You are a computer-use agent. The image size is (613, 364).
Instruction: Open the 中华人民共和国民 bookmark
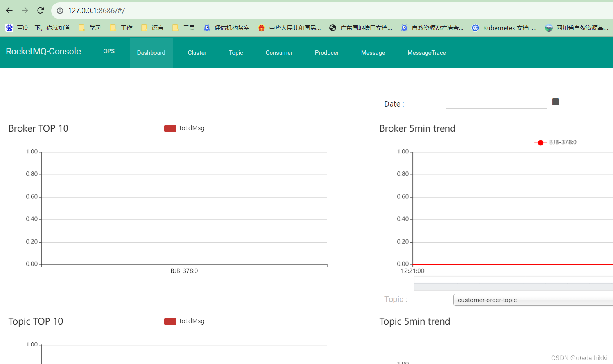[290, 28]
